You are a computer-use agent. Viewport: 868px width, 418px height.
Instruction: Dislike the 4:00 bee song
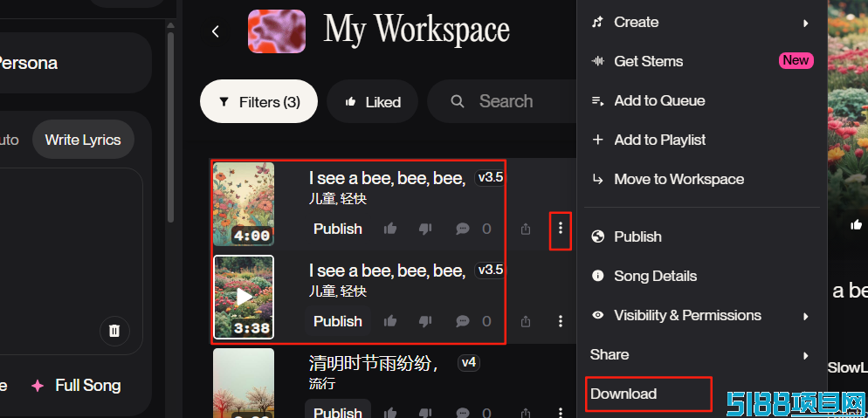425,229
